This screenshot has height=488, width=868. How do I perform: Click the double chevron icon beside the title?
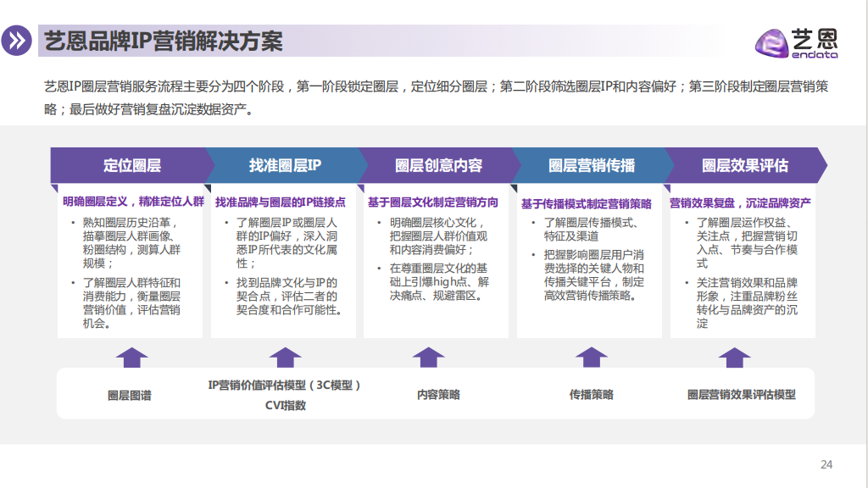(17, 40)
